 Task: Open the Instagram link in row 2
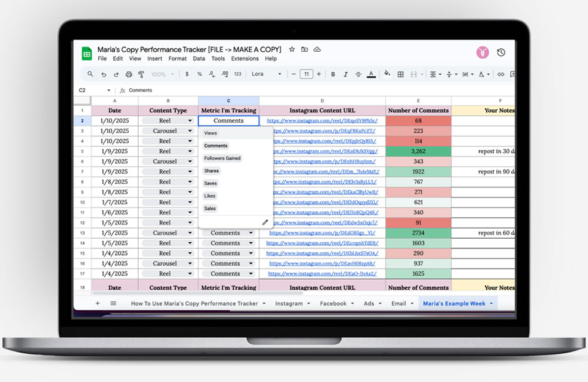[x=321, y=120]
